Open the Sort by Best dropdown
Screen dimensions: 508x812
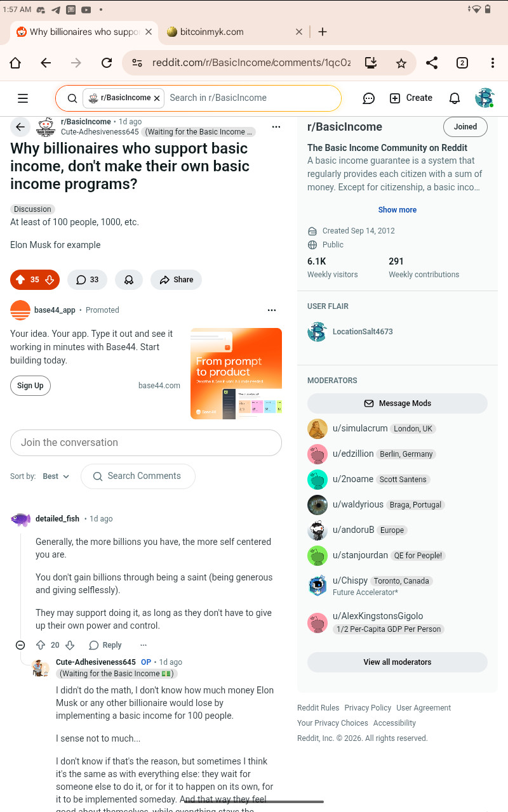(x=56, y=476)
